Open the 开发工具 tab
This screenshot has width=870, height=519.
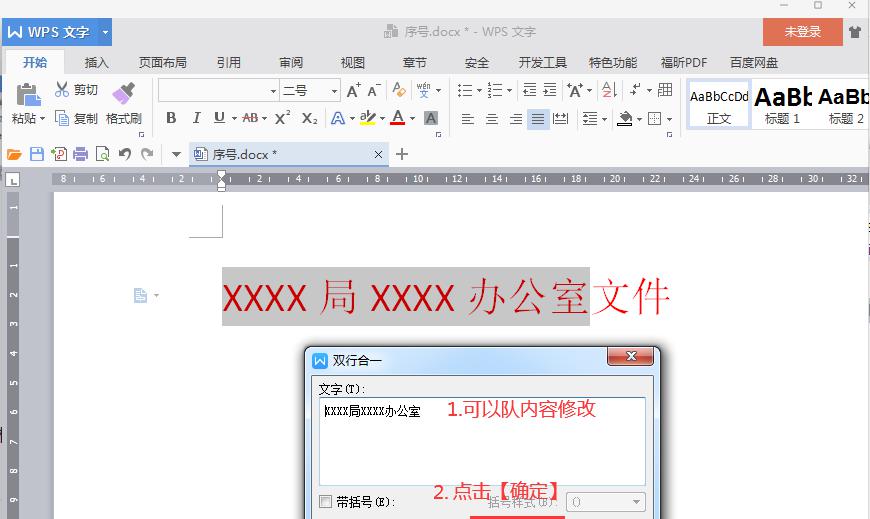coord(542,63)
